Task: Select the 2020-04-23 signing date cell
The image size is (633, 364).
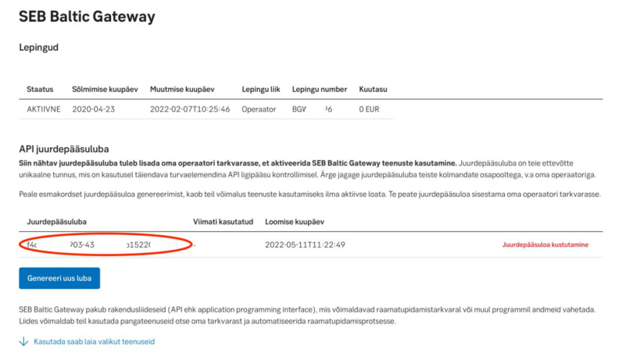Action: pyautogui.click(x=93, y=110)
